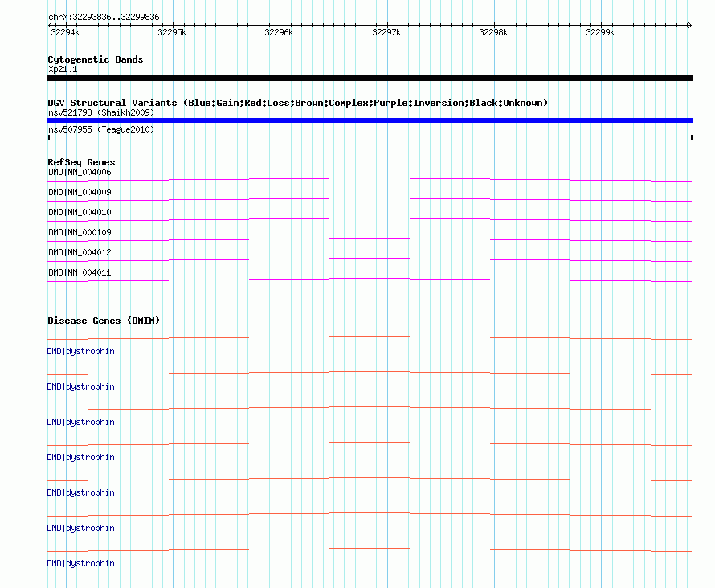Click the Xp21.1 band label
The width and height of the screenshot is (715, 588).
point(63,69)
